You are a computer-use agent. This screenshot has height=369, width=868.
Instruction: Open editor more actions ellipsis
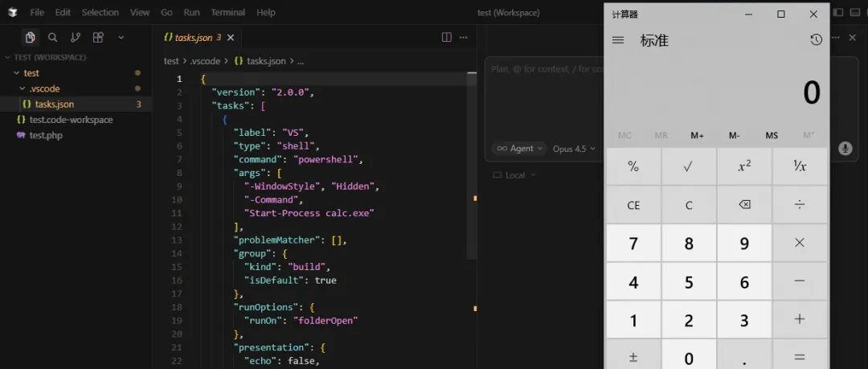click(x=464, y=37)
